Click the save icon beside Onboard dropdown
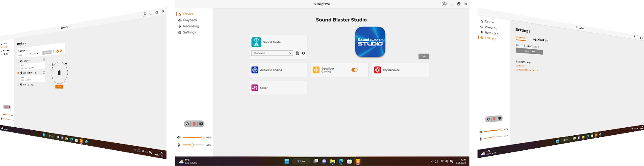This screenshot has width=644, height=166. point(297,53)
